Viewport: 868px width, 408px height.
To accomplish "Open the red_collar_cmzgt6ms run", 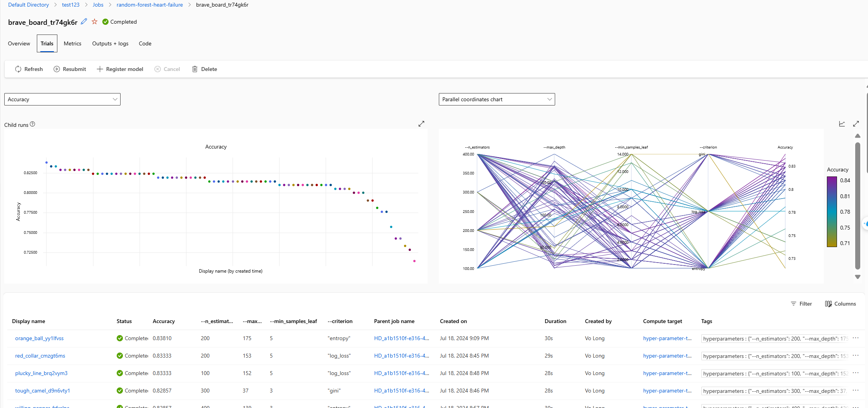I will [x=40, y=356].
